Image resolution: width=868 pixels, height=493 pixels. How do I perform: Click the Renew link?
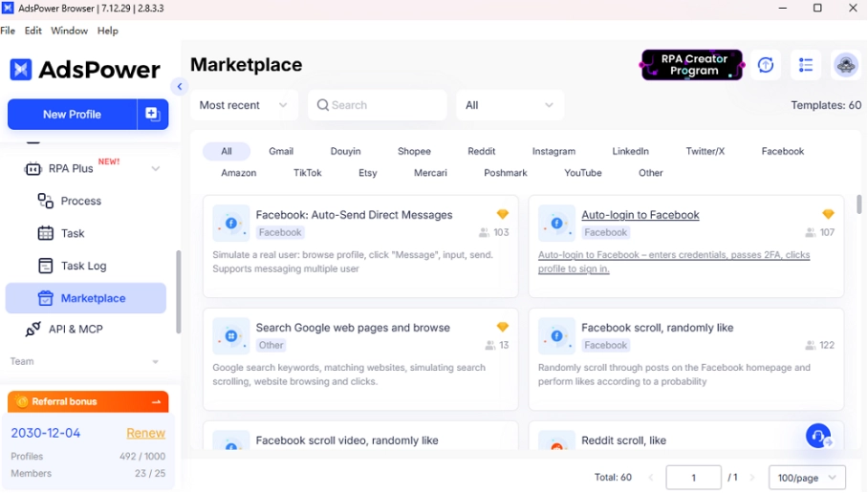145,433
